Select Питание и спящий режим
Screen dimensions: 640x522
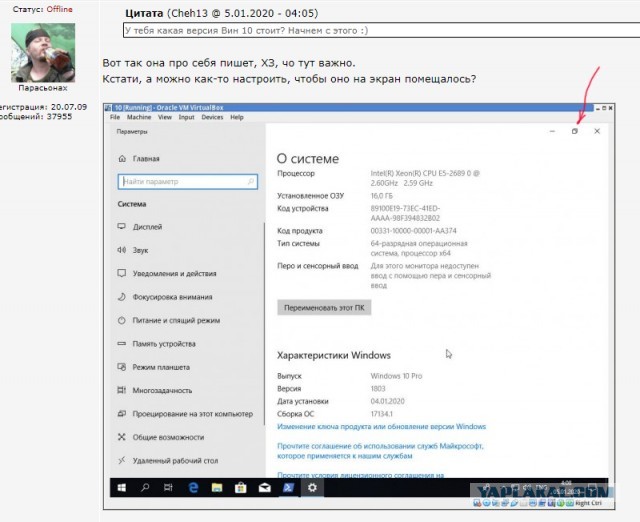(169, 320)
